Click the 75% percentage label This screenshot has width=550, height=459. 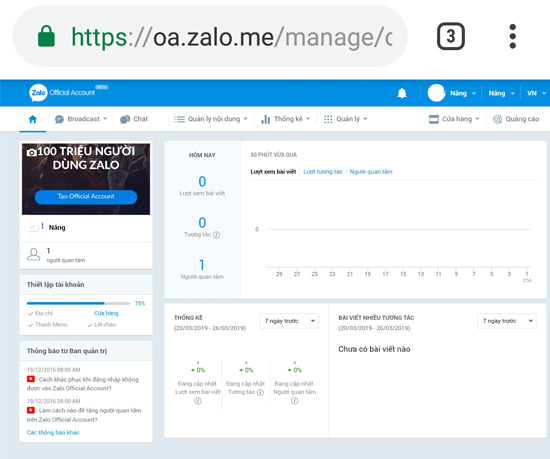140,303
